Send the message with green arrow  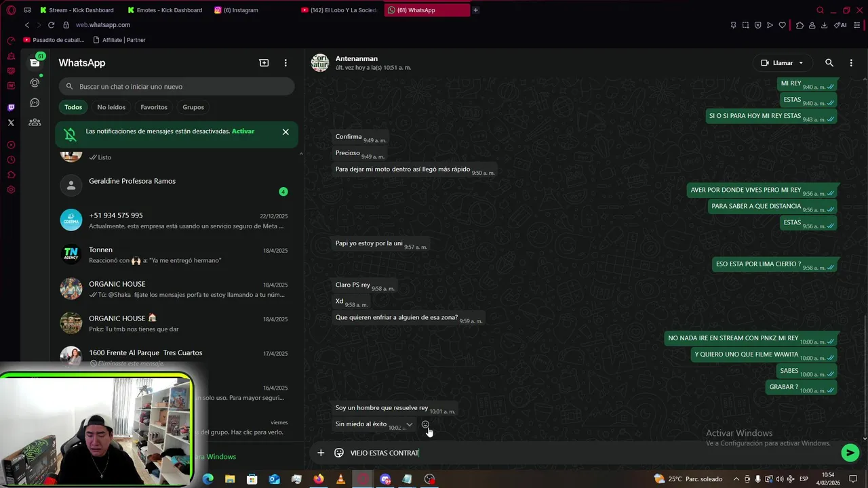pyautogui.click(x=850, y=453)
